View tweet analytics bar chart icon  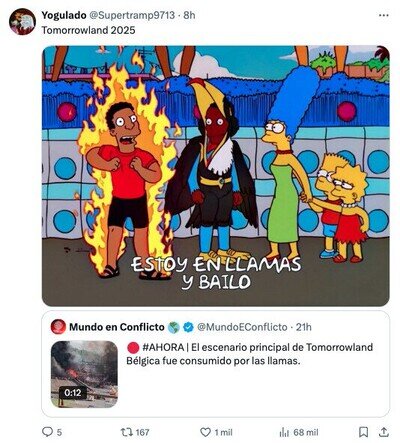pyautogui.click(x=284, y=432)
